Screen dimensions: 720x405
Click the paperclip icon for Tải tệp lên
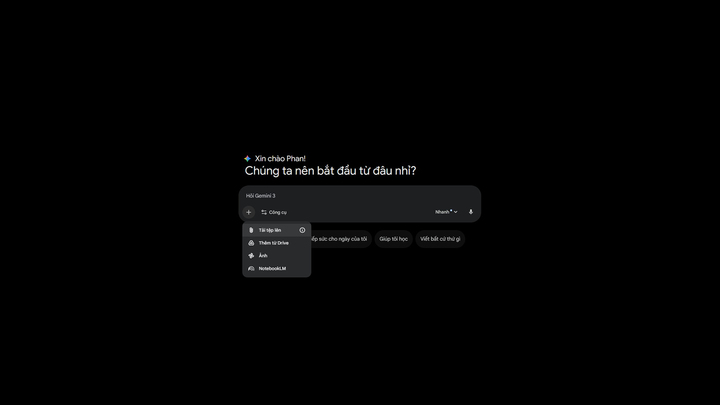[x=251, y=230]
